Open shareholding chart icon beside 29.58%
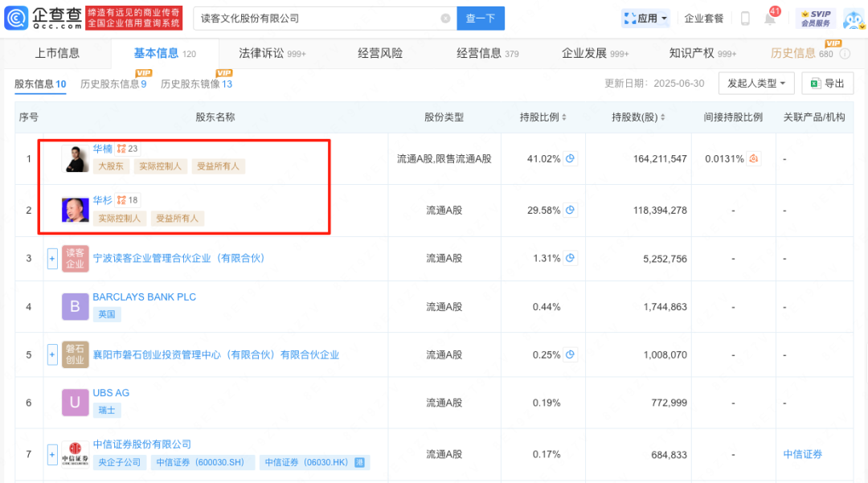 click(x=570, y=211)
